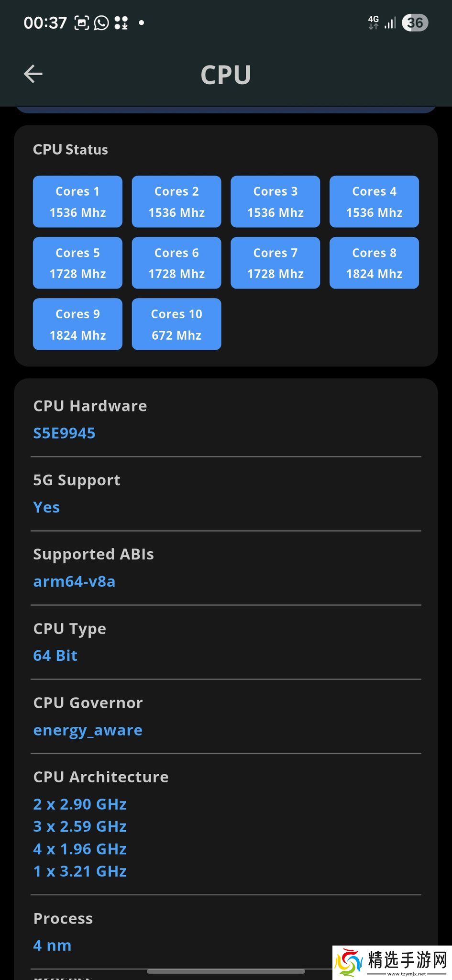Image resolution: width=452 pixels, height=980 pixels.
Task: Tap the energy_aware governor value
Action: pyautogui.click(x=88, y=730)
